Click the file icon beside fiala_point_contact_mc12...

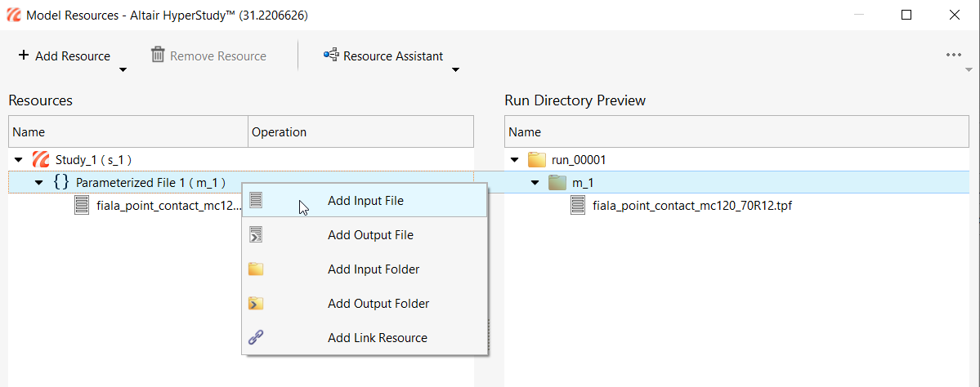81,205
